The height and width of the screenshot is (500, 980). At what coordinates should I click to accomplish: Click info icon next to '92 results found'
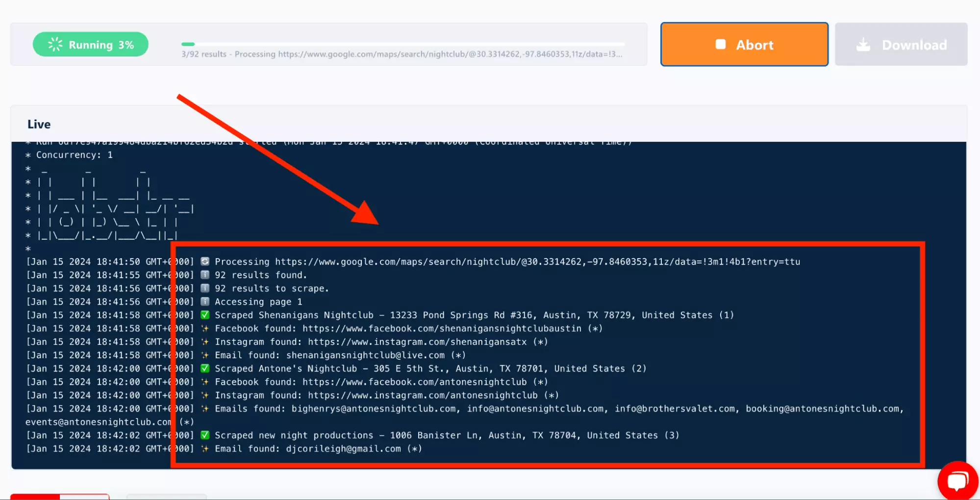tap(205, 275)
